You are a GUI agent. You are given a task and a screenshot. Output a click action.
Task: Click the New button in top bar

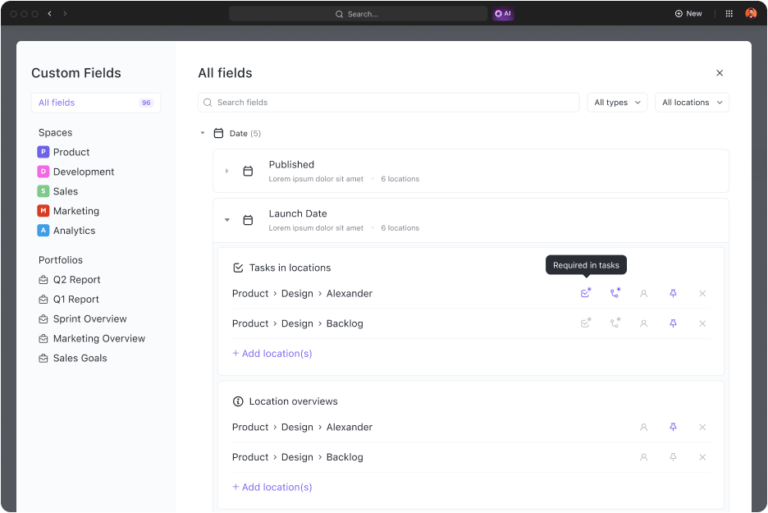coord(688,14)
